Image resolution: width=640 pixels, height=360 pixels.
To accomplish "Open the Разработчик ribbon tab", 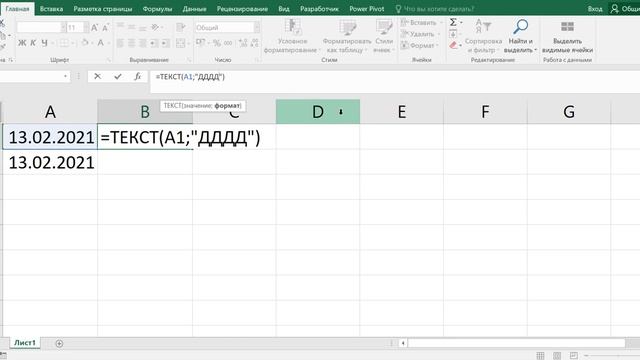I will 319,9.
